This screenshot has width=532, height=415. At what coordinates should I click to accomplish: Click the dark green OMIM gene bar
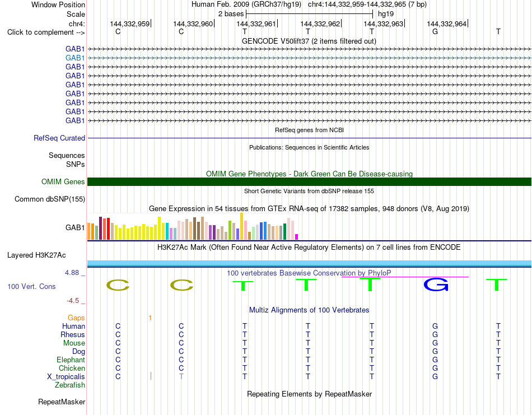click(309, 181)
